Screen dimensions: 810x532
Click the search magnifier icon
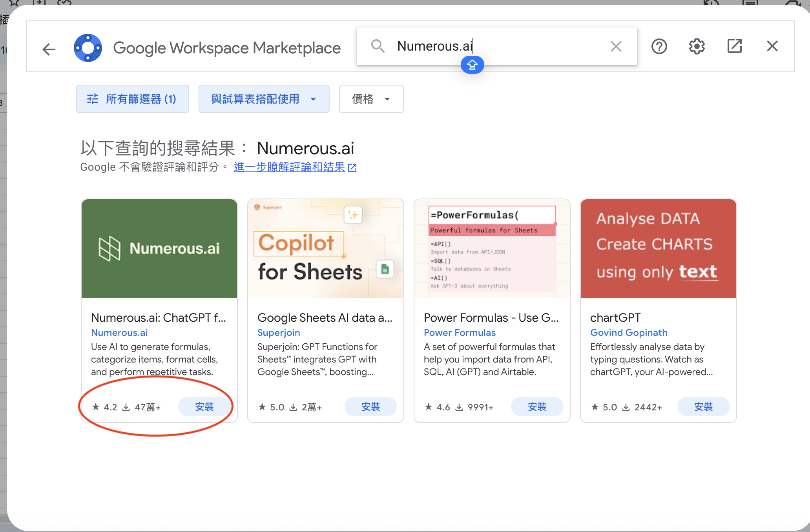(378, 46)
